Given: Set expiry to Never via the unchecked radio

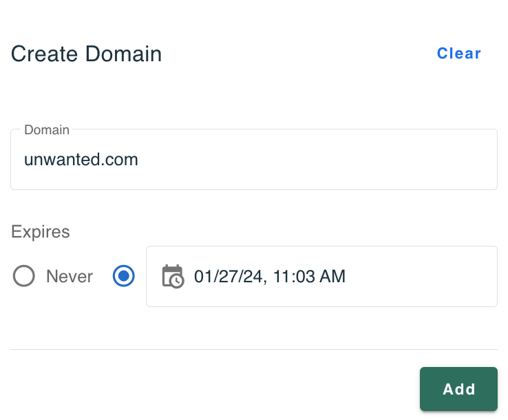Looking at the screenshot, I should click(x=23, y=276).
